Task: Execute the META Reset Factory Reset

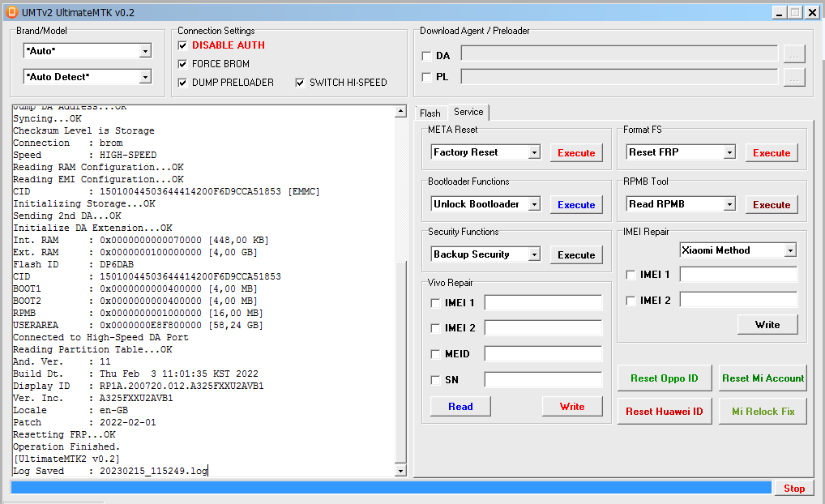Action: pos(576,152)
